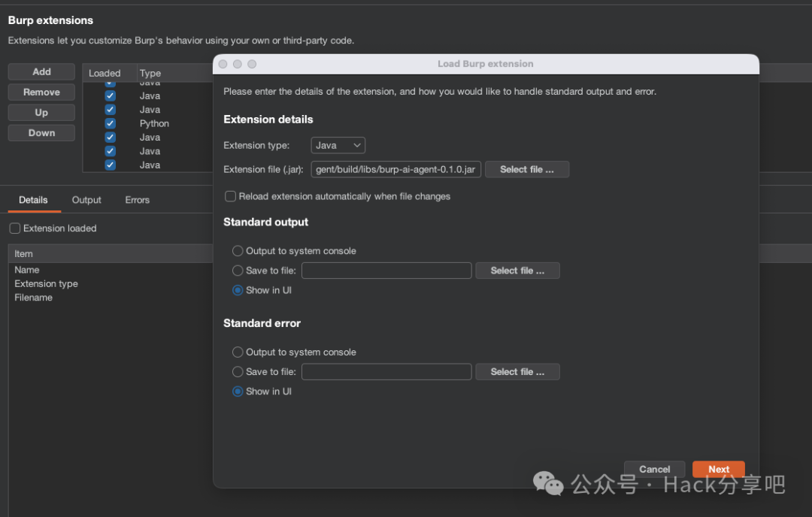812x517 pixels.
Task: Check the Extension loaded checkbox
Action: click(14, 228)
